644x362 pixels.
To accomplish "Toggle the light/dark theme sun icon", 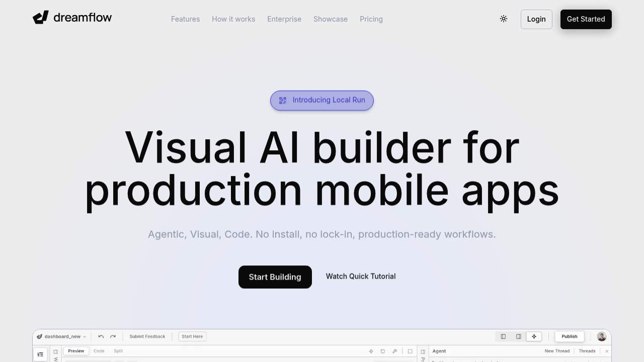I will coord(504,19).
